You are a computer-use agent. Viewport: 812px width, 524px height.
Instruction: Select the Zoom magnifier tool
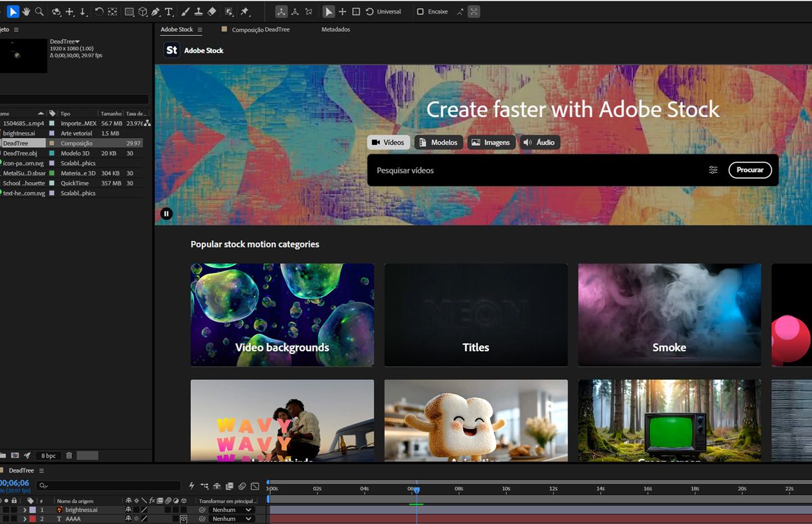pos(39,12)
